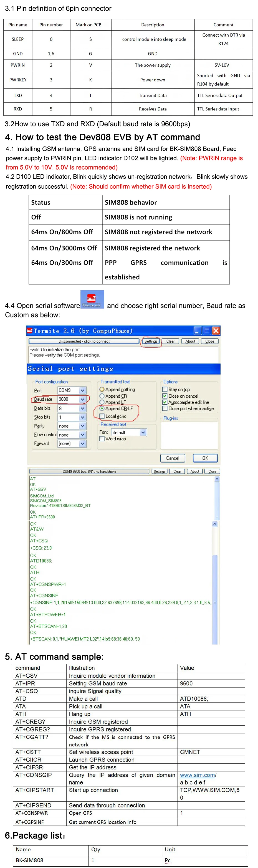This screenshot has height=868, width=258.
Task: Maximize the Termite window
Action: 207,330
